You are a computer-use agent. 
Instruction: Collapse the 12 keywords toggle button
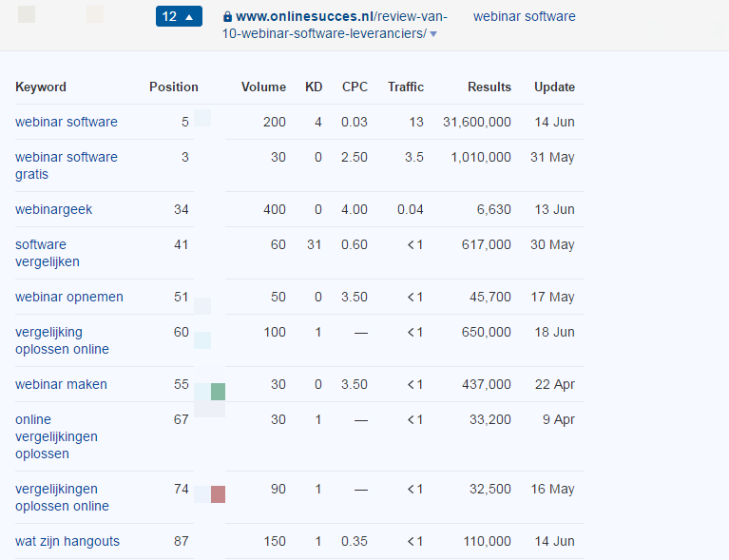click(x=179, y=16)
